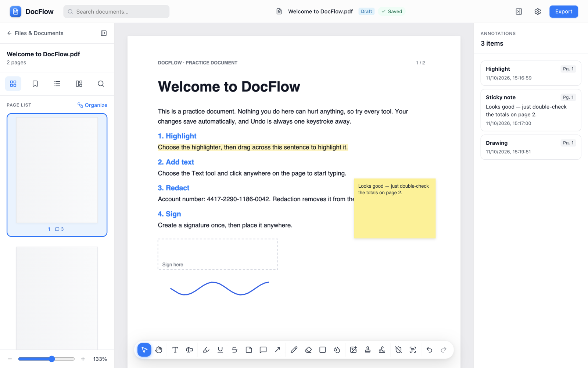
Task: Click the Export button
Action: pyautogui.click(x=563, y=11)
